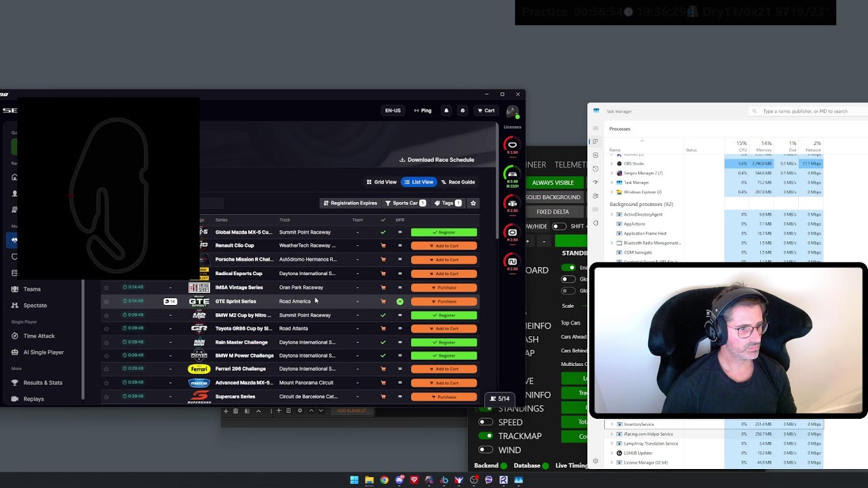
Task: Open Task Manager settings gear
Action: click(x=595, y=462)
